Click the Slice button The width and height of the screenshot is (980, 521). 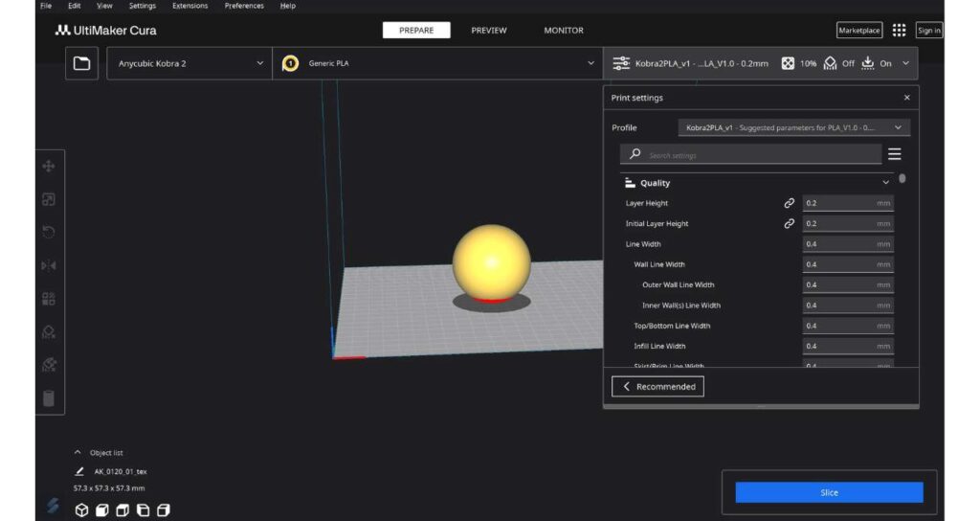[x=829, y=493]
